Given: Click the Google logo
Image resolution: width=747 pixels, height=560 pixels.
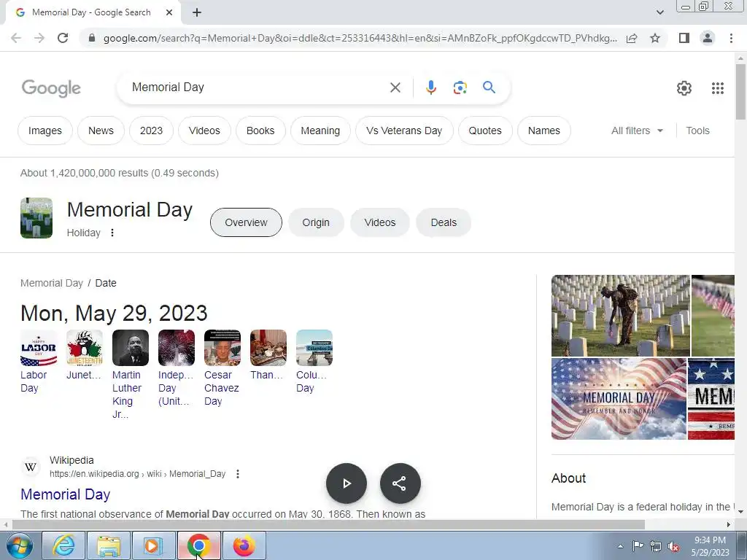Looking at the screenshot, I should click(x=51, y=88).
